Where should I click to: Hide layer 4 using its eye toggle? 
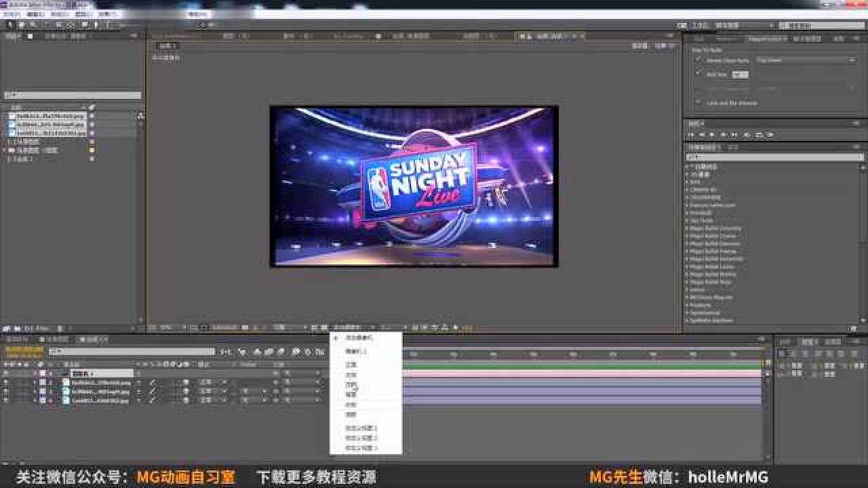(x=6, y=400)
